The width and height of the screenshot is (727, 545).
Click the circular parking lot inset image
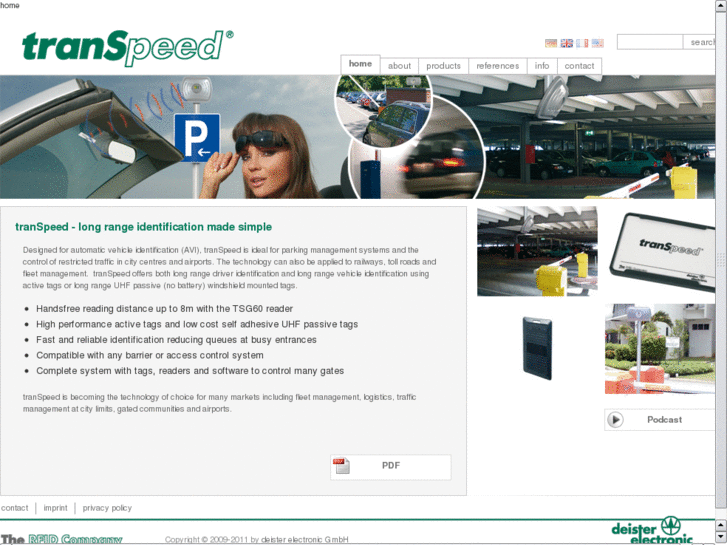tap(383, 110)
